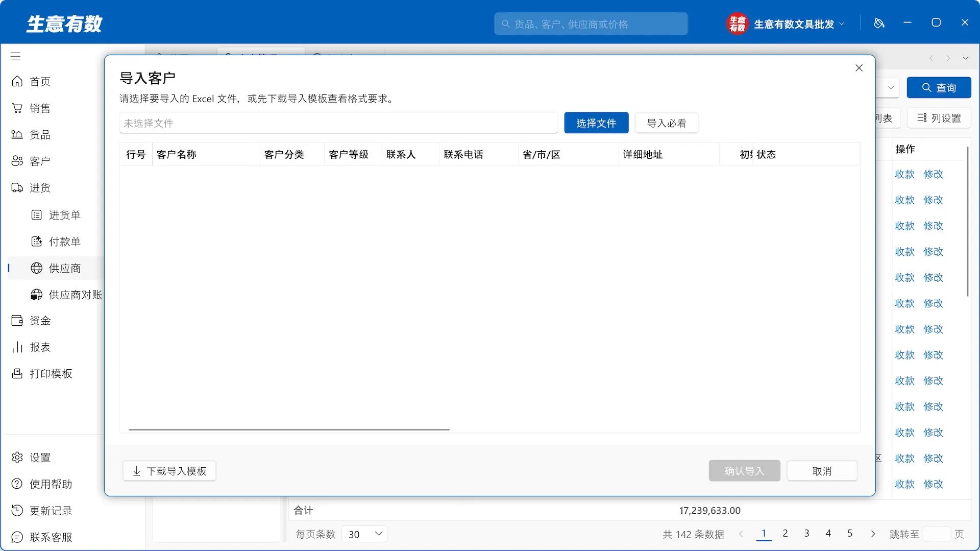Open the 首页 home icon

tap(17, 81)
